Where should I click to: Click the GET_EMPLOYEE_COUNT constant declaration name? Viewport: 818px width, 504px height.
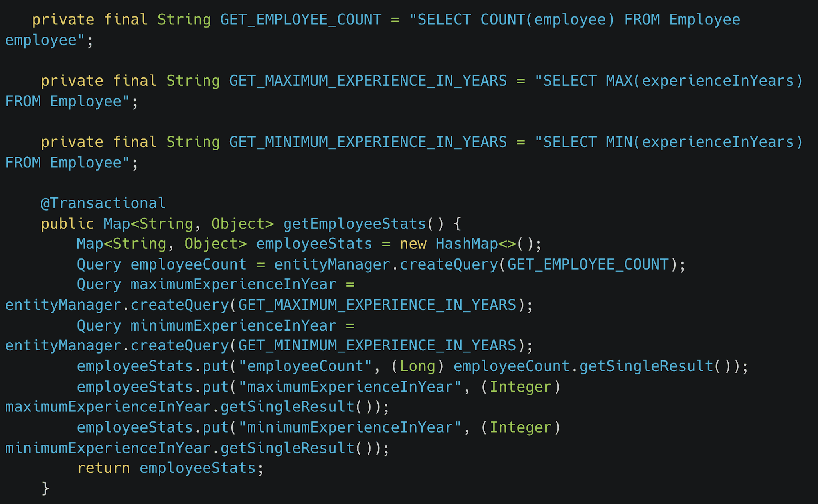pos(301,20)
